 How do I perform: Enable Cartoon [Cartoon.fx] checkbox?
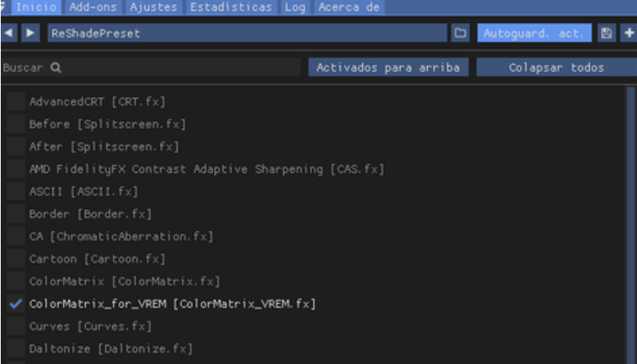[15, 259]
